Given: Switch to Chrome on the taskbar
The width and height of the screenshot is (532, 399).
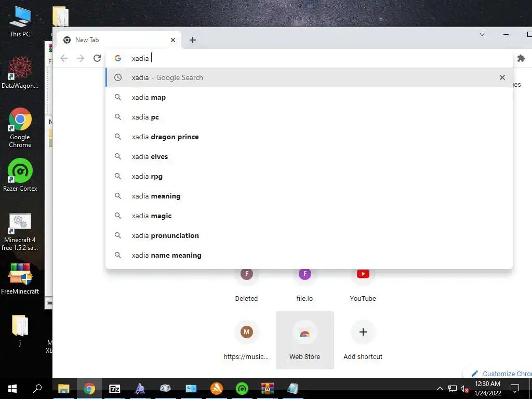Looking at the screenshot, I should pyautogui.click(x=89, y=389).
